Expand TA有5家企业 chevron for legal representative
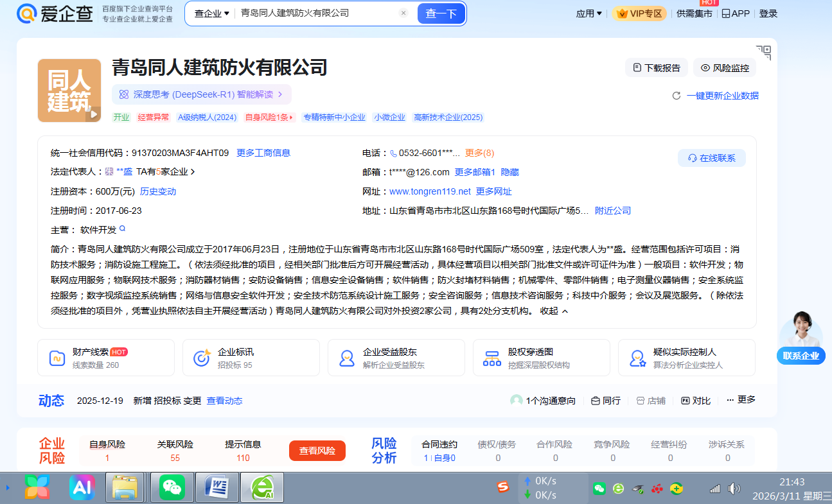 point(193,172)
